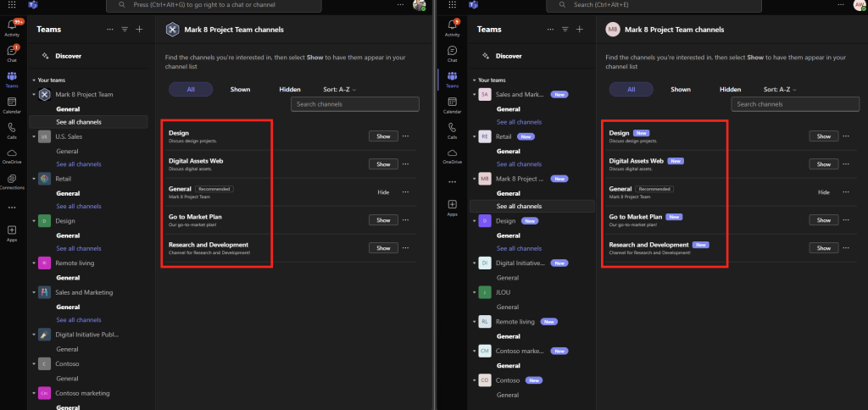Screen dimensions: 868x410
Task: Hide the General channel in right window
Action: pyautogui.click(x=824, y=192)
